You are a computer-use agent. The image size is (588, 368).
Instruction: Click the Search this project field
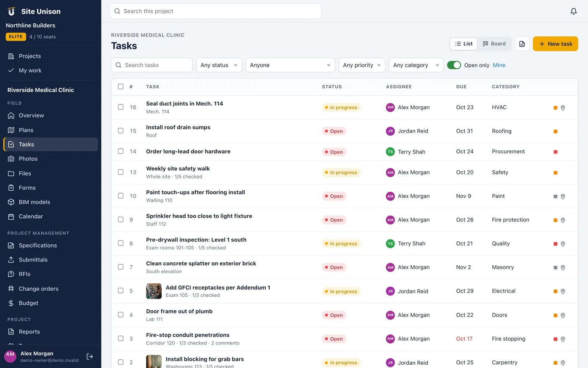(x=215, y=11)
